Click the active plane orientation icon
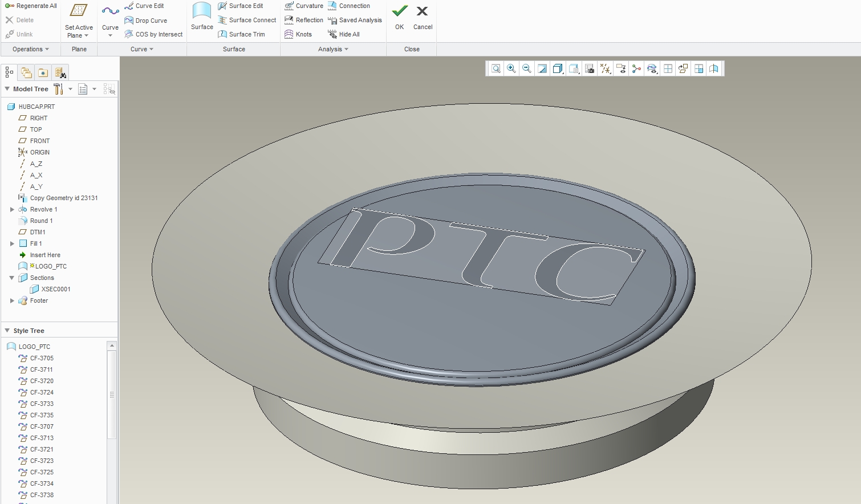Screen dimensions: 861x504 tap(683, 69)
